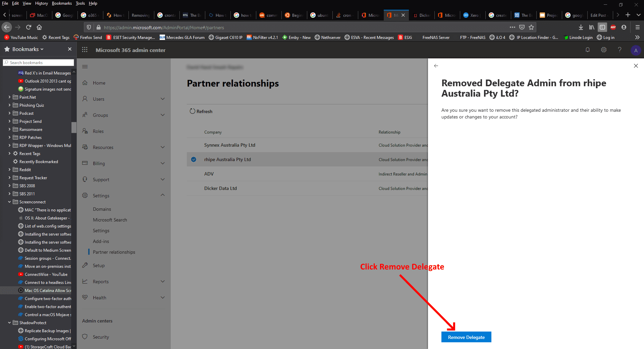
Task: Reload the page
Action: [29, 27]
